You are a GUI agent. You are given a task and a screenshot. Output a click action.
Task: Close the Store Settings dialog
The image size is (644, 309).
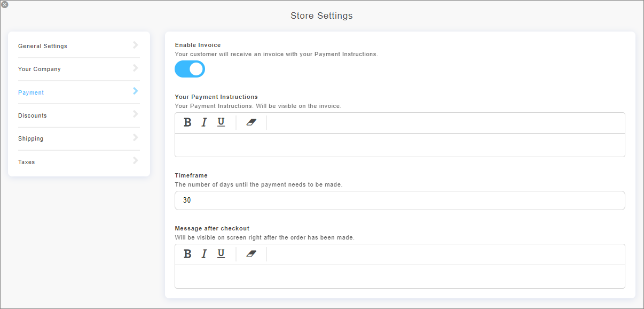[5, 5]
